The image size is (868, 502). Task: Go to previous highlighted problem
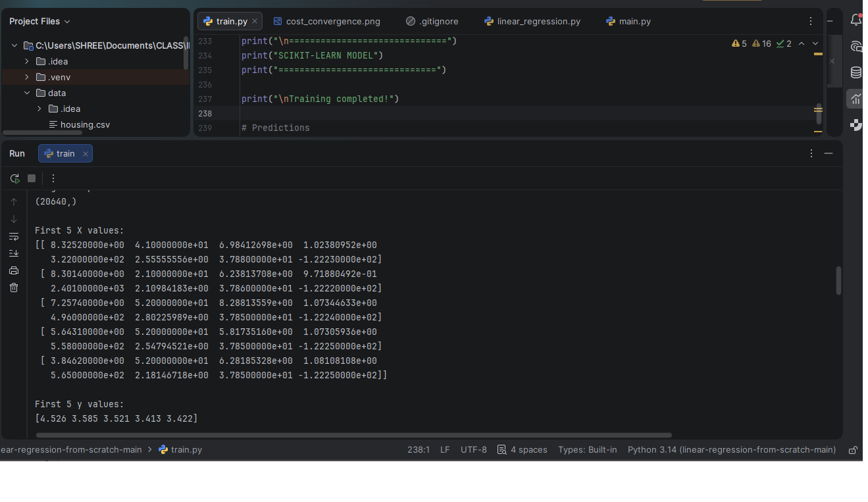[801, 43]
